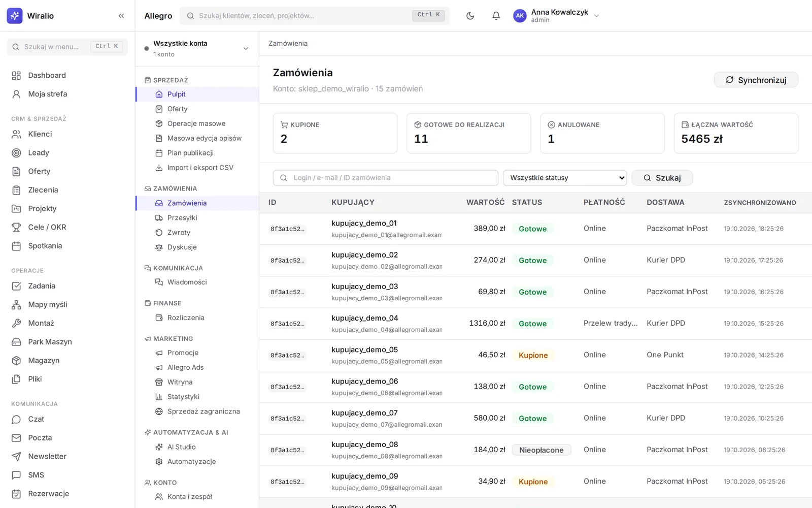The width and height of the screenshot is (812, 508).
Task: Open Dyskusje under Zamówienia
Action: (197, 247)
